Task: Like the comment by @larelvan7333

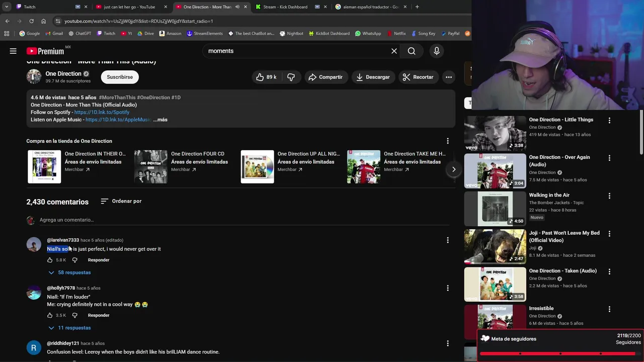Action: (50, 260)
